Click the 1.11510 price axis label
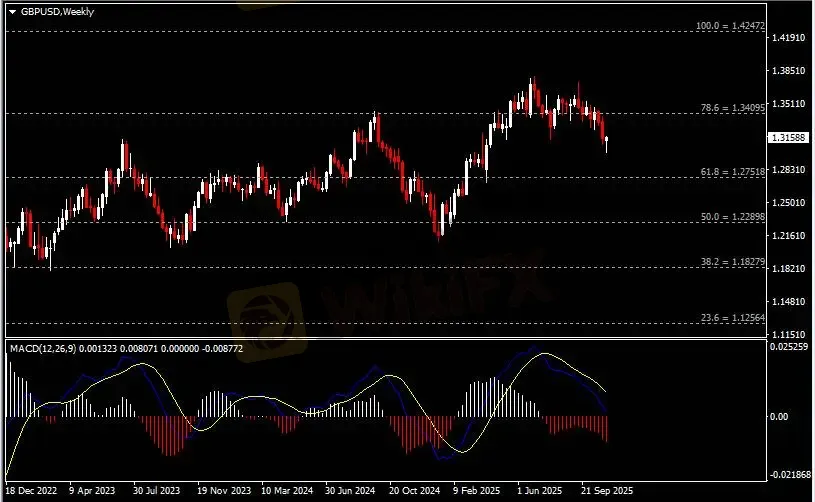 [789, 334]
